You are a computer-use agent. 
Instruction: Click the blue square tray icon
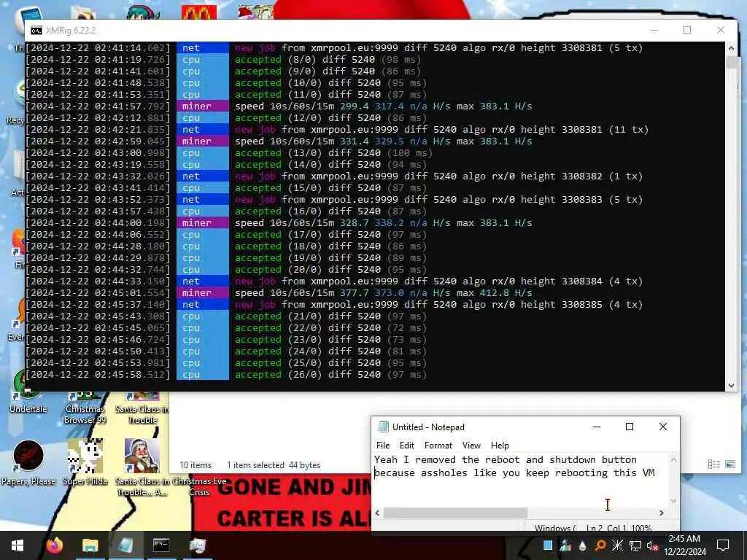click(x=548, y=545)
